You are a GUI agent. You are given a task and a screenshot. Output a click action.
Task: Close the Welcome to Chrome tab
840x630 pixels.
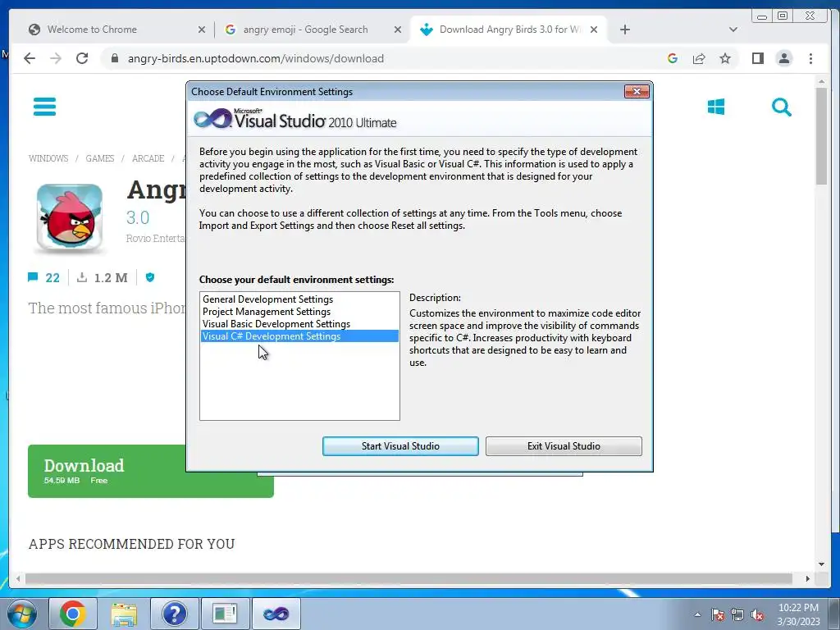pos(202,30)
